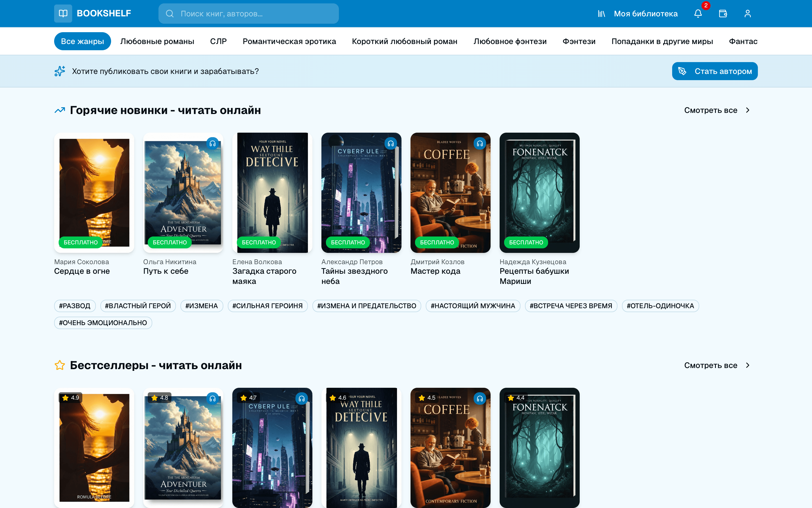Open Рецепты бабушки Мариши cover
The height and width of the screenshot is (508, 812).
coord(539,192)
